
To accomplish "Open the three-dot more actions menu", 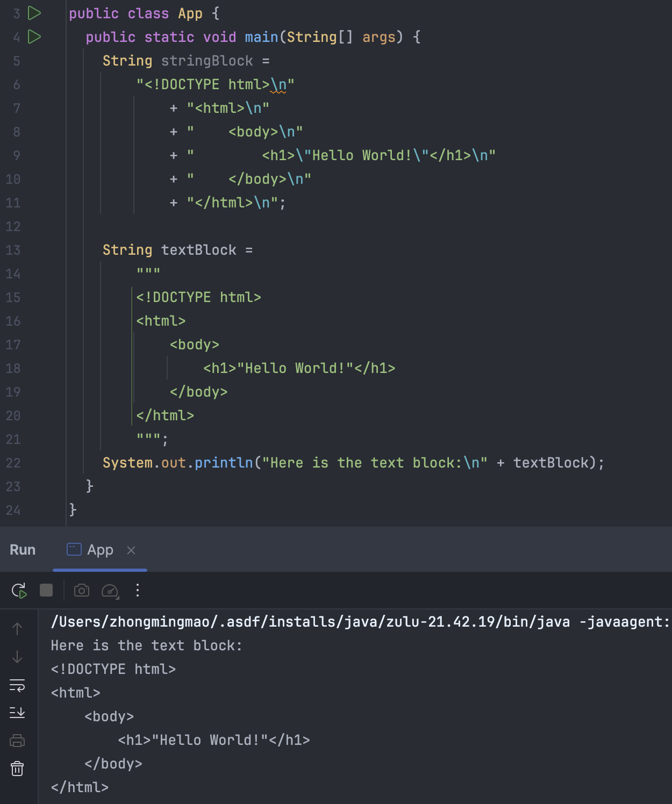I will [138, 591].
